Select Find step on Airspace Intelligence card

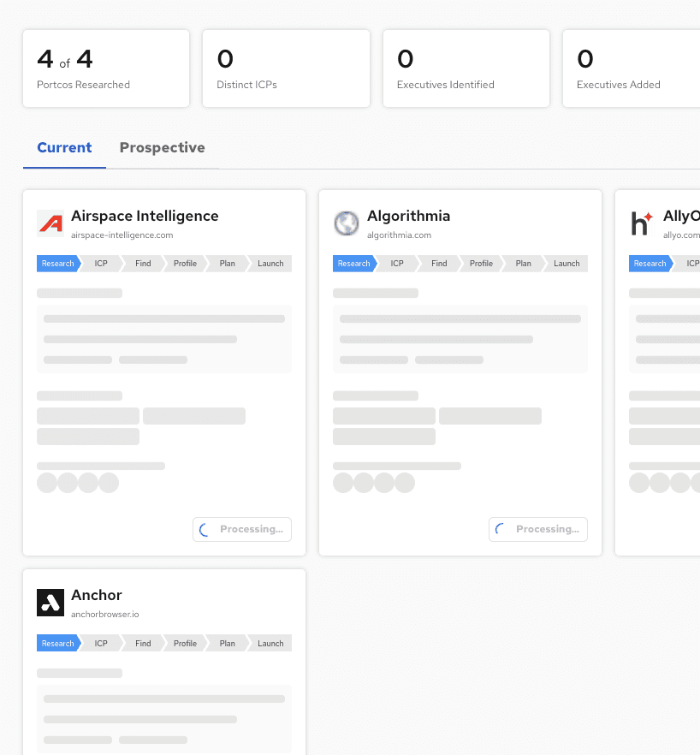[x=143, y=264]
